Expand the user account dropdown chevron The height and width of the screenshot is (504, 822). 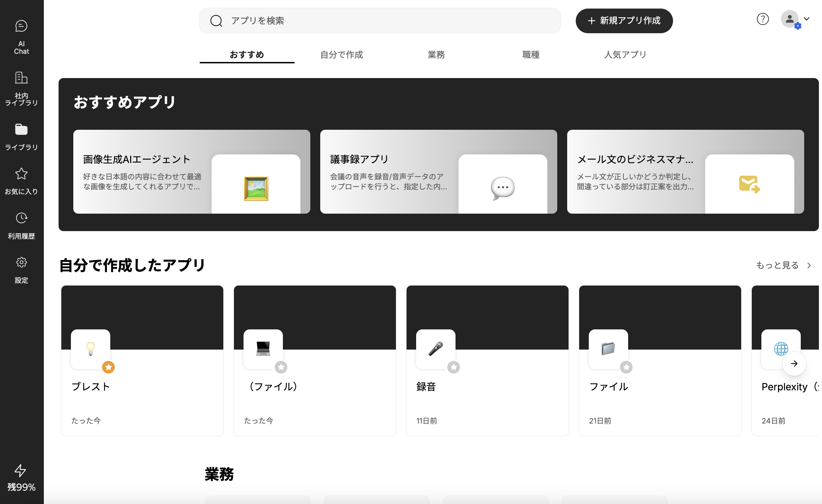coord(807,19)
